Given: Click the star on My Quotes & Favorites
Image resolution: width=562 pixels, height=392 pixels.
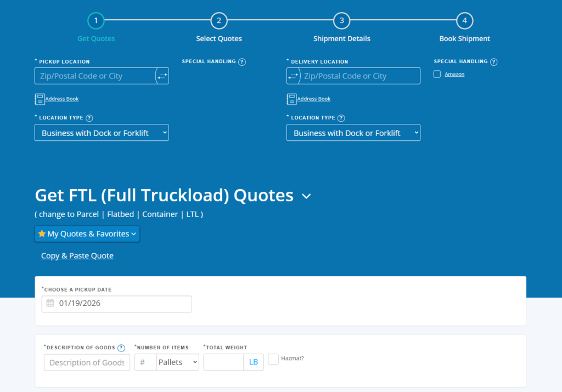Looking at the screenshot, I should click(x=42, y=234).
